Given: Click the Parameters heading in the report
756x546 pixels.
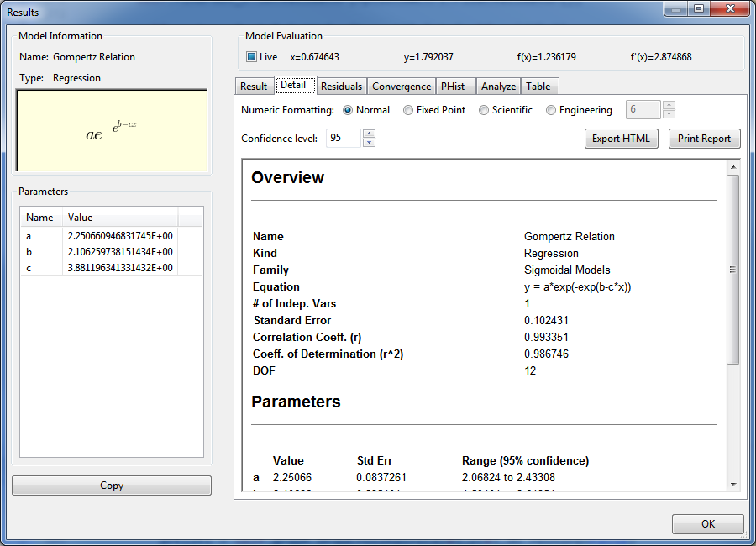Looking at the screenshot, I should [x=296, y=402].
